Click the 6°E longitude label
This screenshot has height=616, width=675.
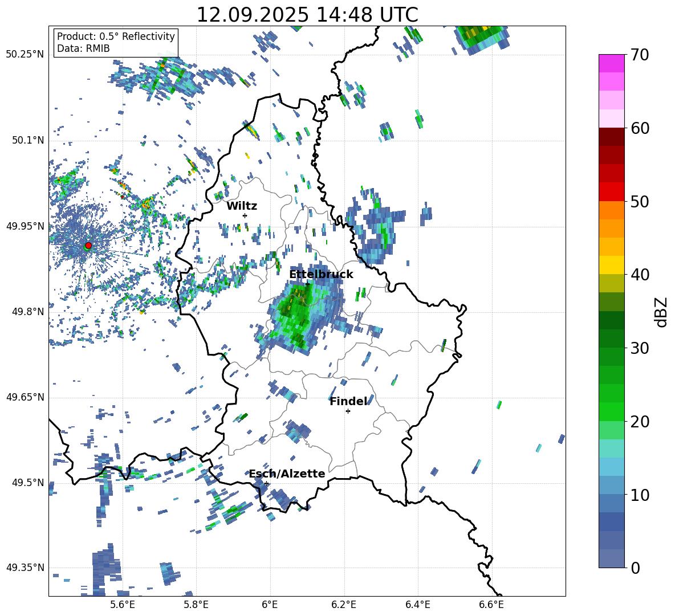pos(270,605)
